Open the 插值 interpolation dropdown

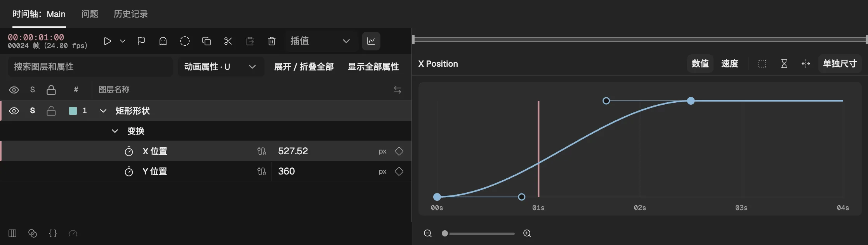(x=321, y=41)
